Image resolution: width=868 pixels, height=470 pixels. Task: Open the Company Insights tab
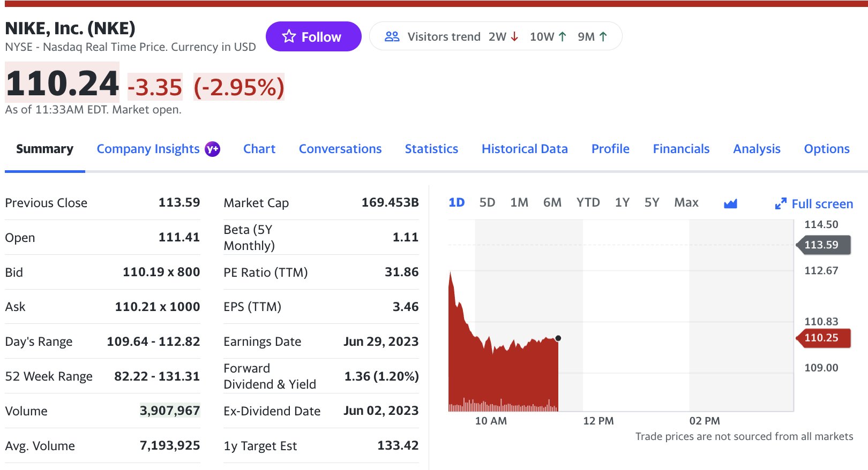tap(148, 149)
